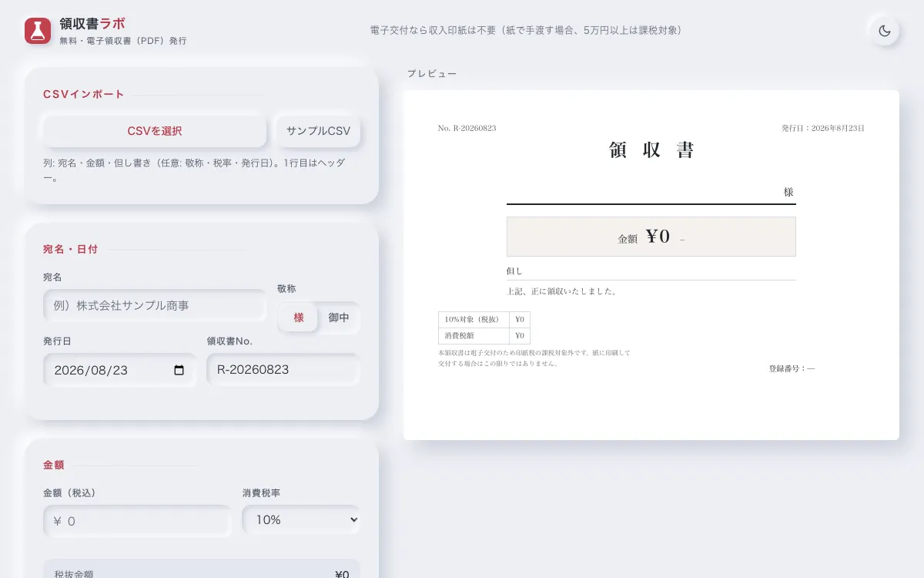The width and height of the screenshot is (924, 578).
Task: Click the 領収書ラボ flask logo icon
Action: pyautogui.click(x=38, y=31)
